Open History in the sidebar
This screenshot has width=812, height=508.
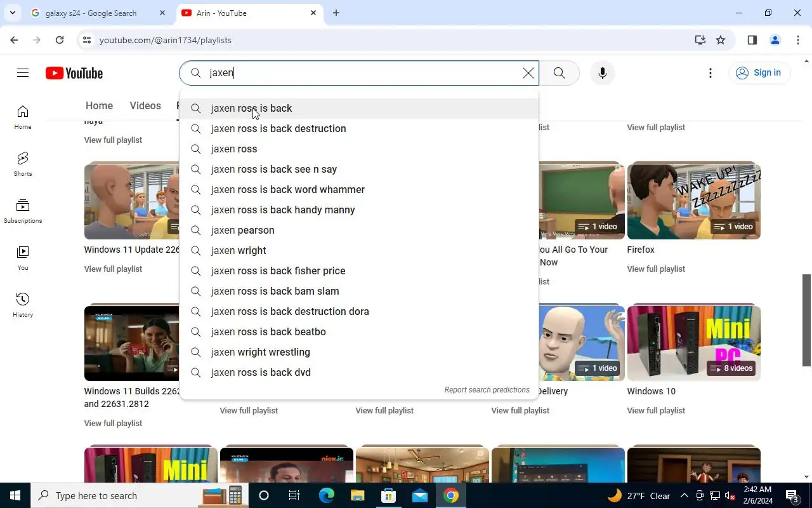click(23, 305)
